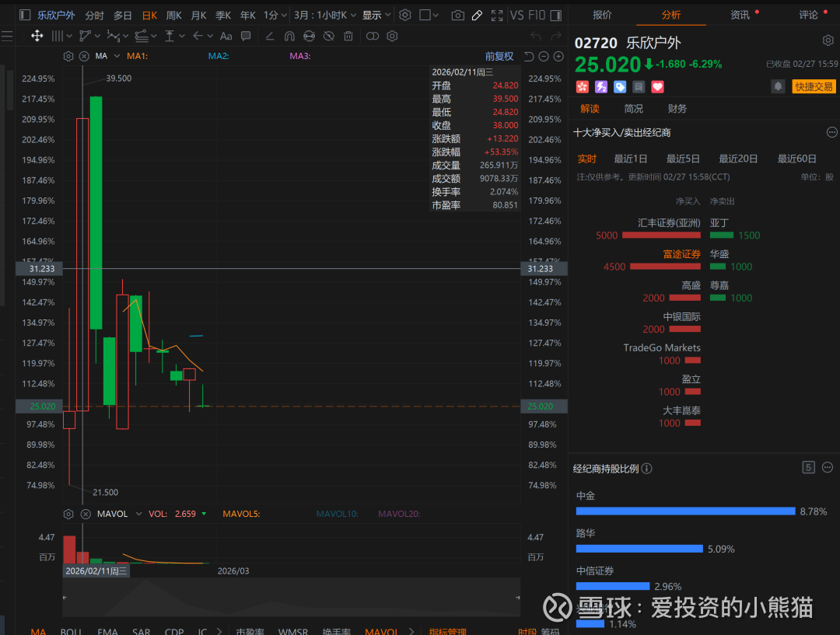Remove the MAVOL indicator panel
Viewport: 840px width, 635px height.
[86, 514]
